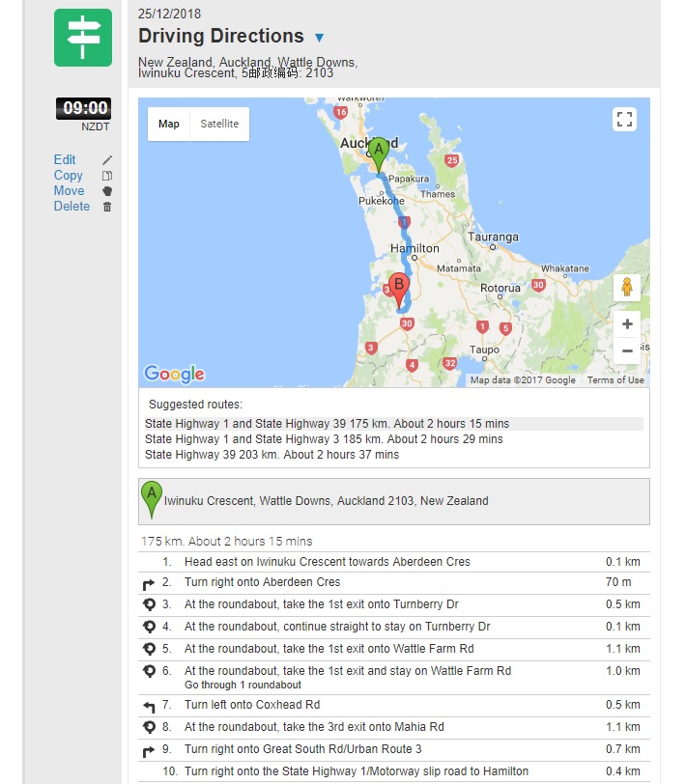Click the Delete link
The height and width of the screenshot is (784, 686).
coord(71,206)
